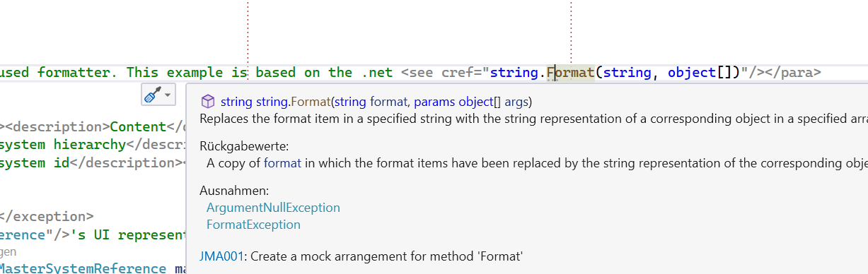The image size is (868, 274).
Task: Click the purple method cube icon
Action: [208, 102]
